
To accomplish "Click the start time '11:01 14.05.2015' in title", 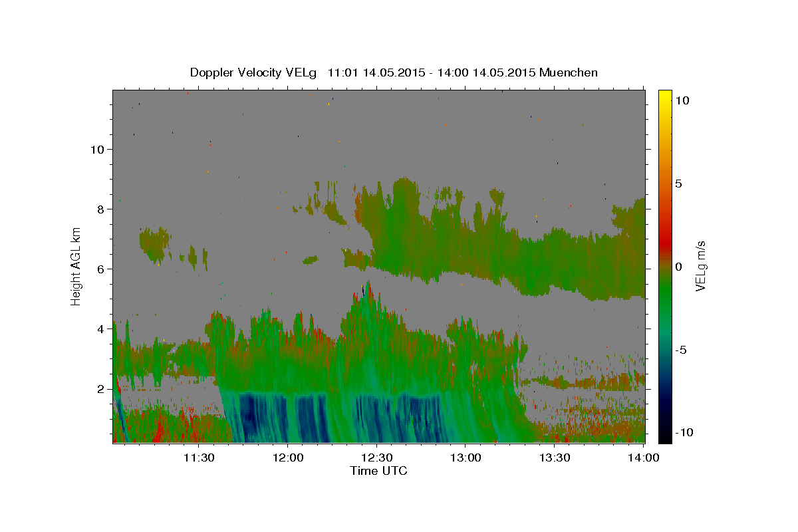I will [x=376, y=72].
